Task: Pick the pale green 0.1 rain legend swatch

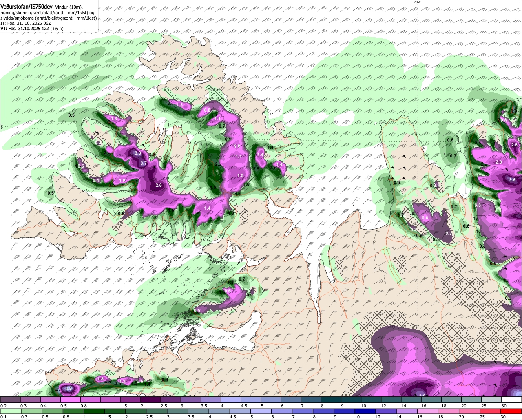Action: [x=11, y=411]
